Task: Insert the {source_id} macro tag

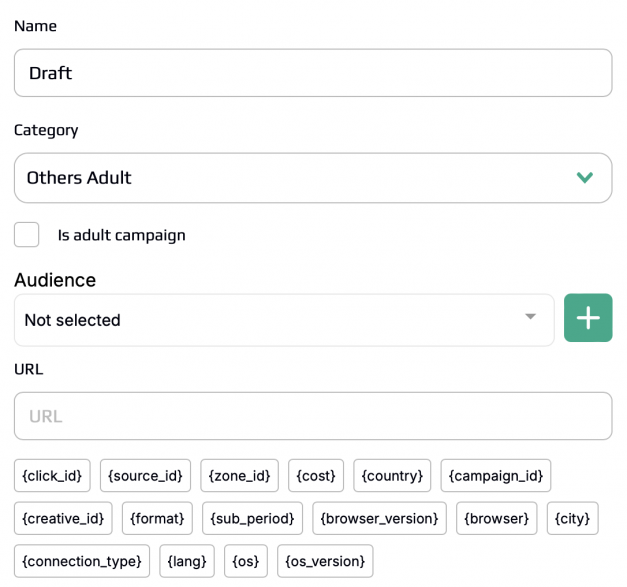Action: 146,475
